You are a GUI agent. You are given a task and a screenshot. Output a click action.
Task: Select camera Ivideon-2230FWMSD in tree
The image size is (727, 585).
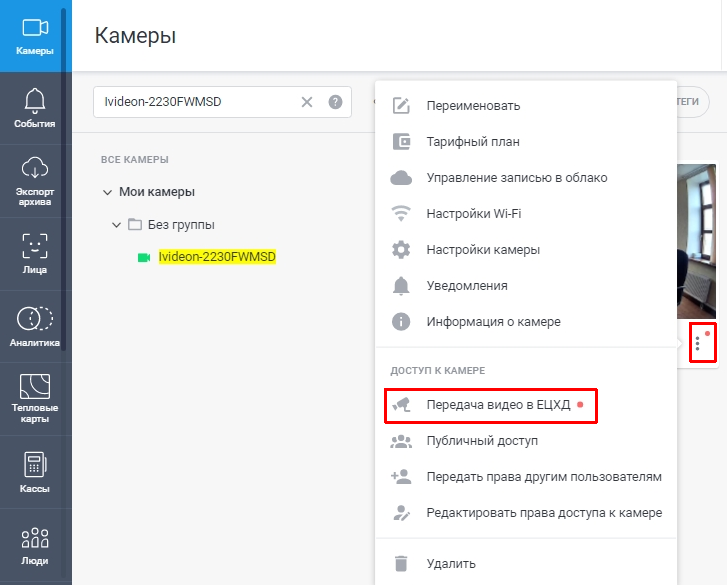pos(217,256)
